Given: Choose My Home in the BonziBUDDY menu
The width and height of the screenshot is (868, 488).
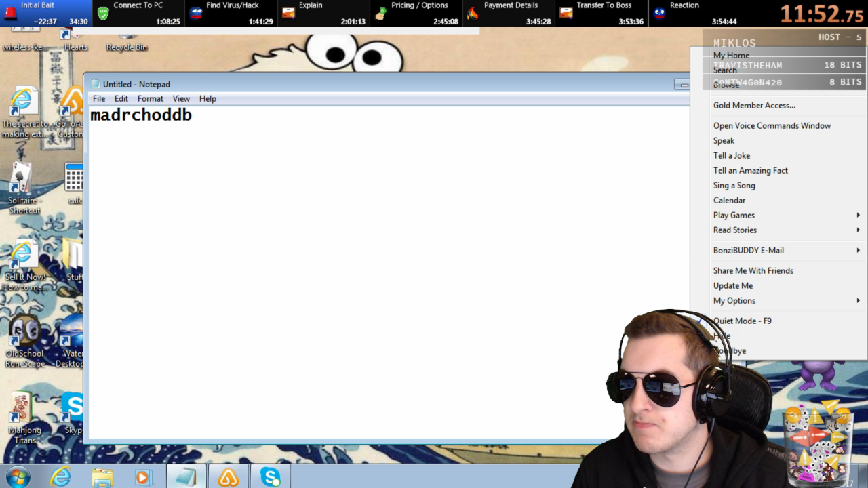Looking at the screenshot, I should 731,55.
